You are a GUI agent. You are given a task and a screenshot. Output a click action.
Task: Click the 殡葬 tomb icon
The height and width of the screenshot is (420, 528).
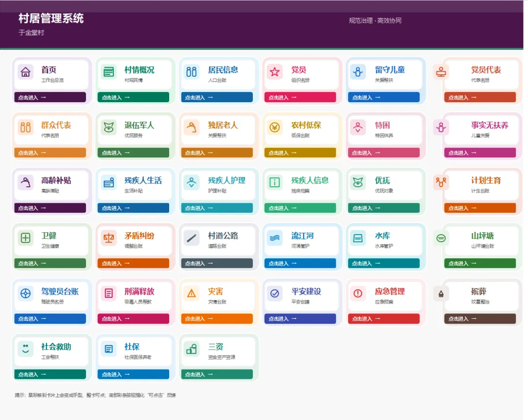[441, 294]
